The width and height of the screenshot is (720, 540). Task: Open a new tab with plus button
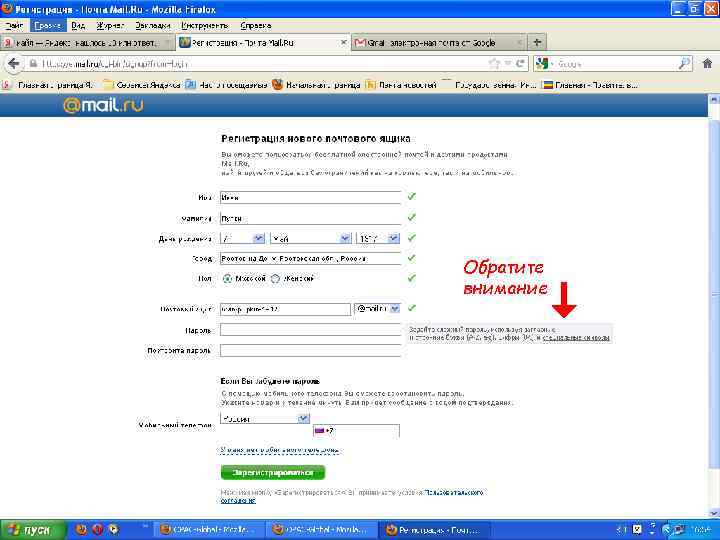pyautogui.click(x=537, y=43)
